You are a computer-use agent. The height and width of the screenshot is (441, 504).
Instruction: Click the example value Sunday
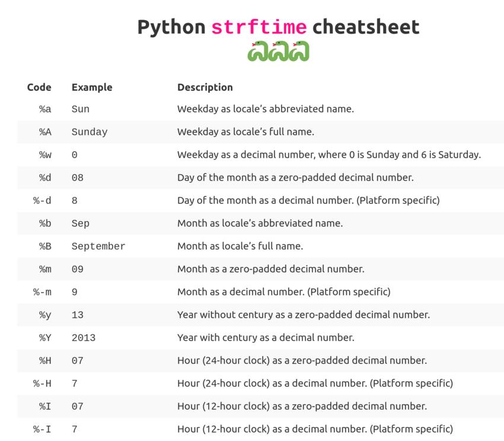[90, 132]
